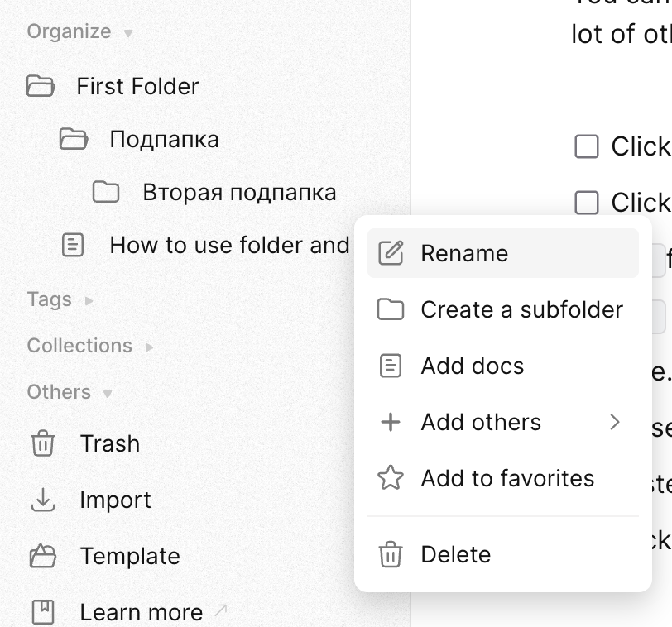Click the First Folder open-folder icon
672x627 pixels.
[41, 86]
